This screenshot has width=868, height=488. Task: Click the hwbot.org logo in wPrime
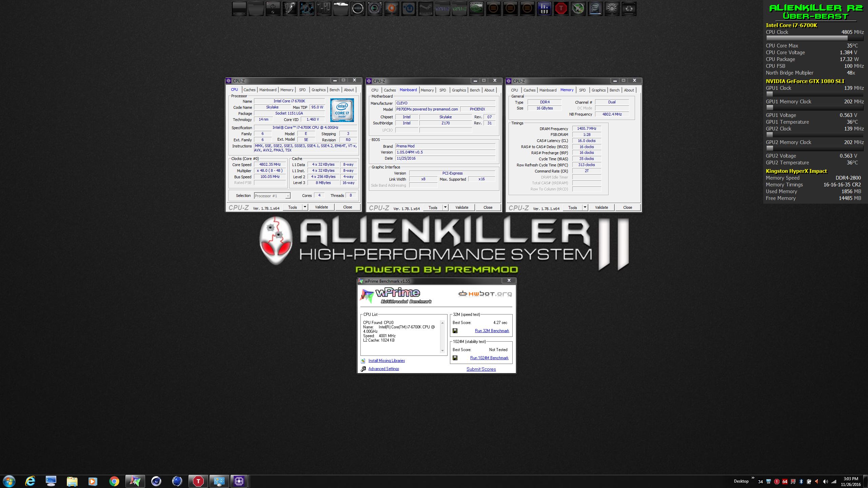(x=485, y=293)
